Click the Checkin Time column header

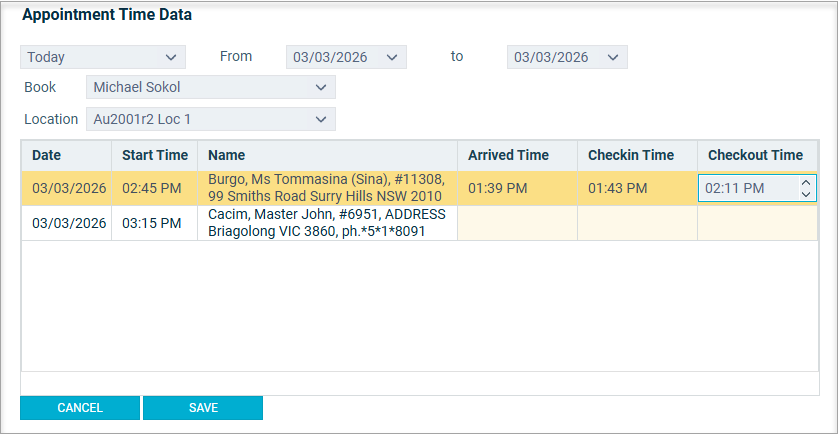click(x=637, y=155)
